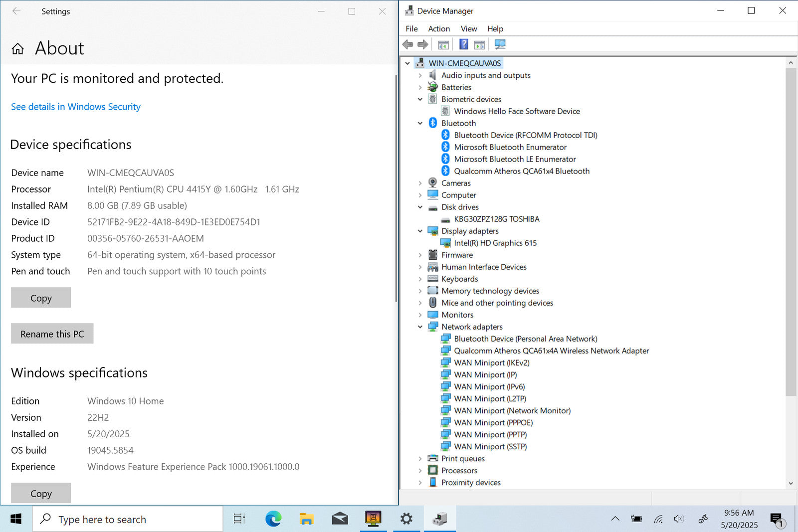Open the Action menu in Device Manager
Image resolution: width=798 pixels, height=532 pixels.
pyautogui.click(x=438, y=29)
